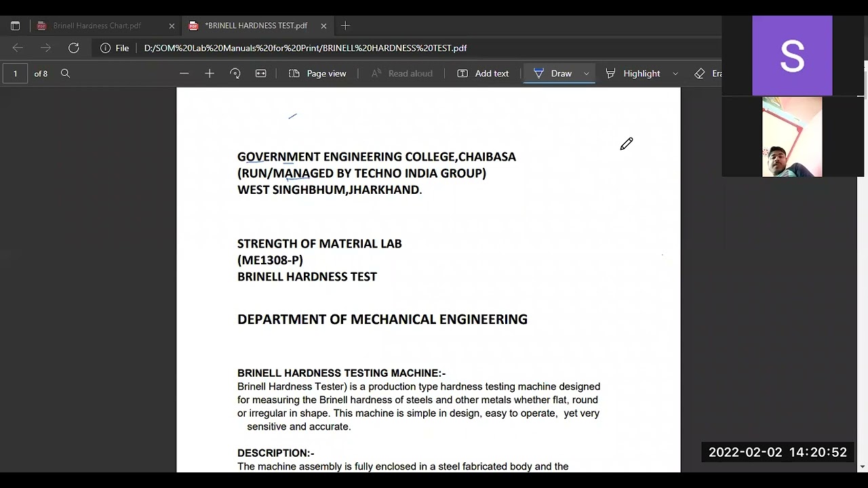Click the GOVERNMENT ENGINEERING COLLEGE,CHAIBASA heading

376,157
